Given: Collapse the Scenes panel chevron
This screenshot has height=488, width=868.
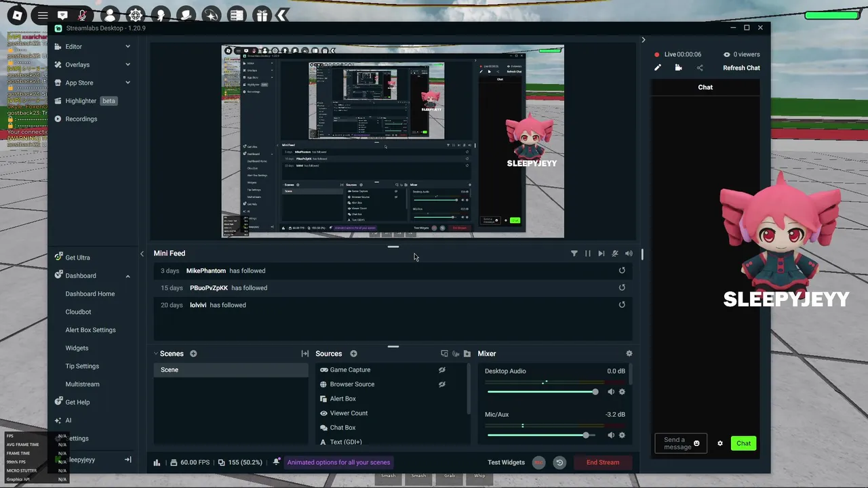Looking at the screenshot, I should pos(155,353).
